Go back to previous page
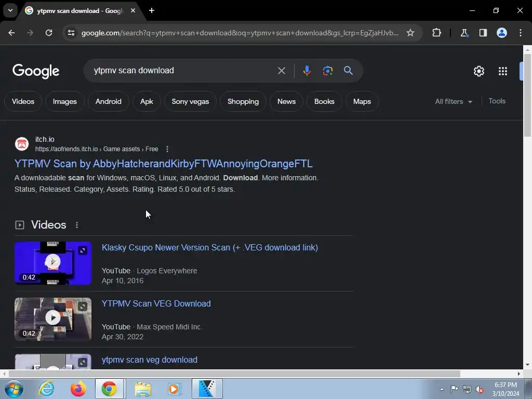 (x=11, y=33)
